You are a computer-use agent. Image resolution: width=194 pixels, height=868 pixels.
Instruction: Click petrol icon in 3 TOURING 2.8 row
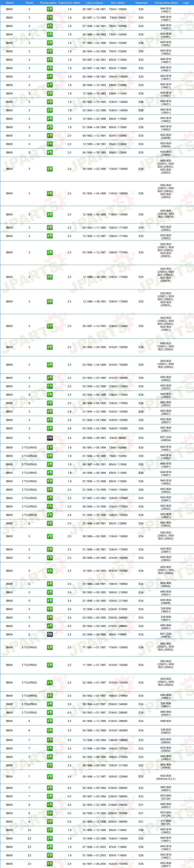(x=50, y=515)
